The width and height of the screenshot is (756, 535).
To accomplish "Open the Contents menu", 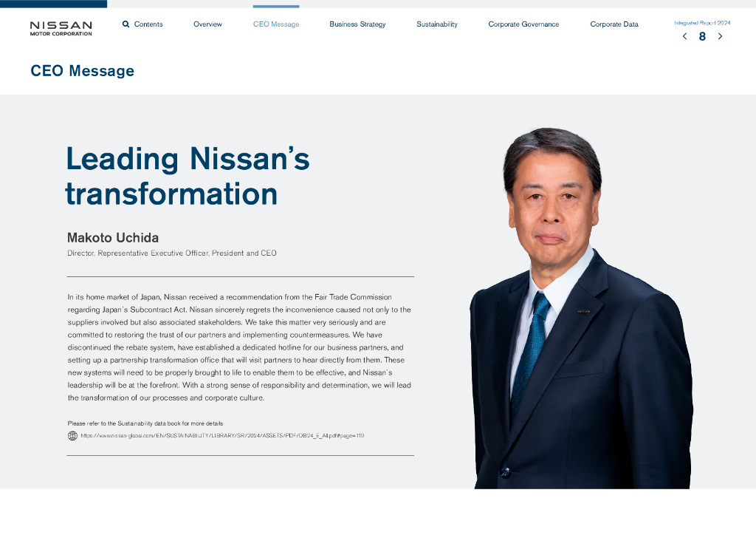I will tap(148, 24).
